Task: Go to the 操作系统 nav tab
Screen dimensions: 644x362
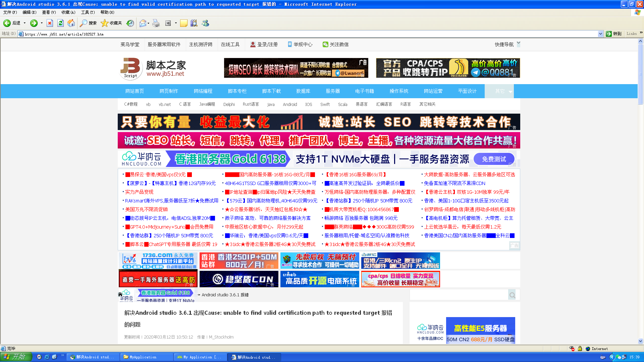Action: point(399,91)
